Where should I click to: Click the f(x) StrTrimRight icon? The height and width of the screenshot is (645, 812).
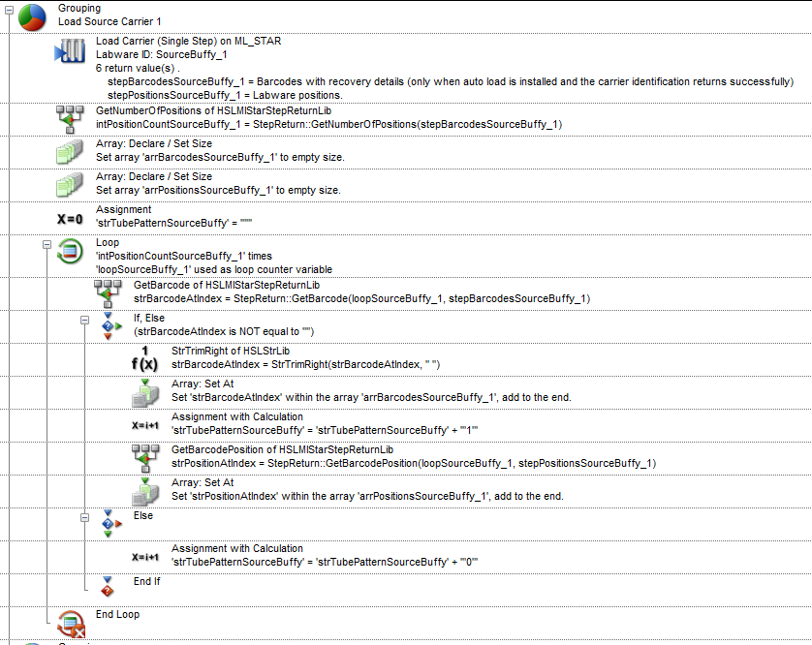(x=144, y=358)
